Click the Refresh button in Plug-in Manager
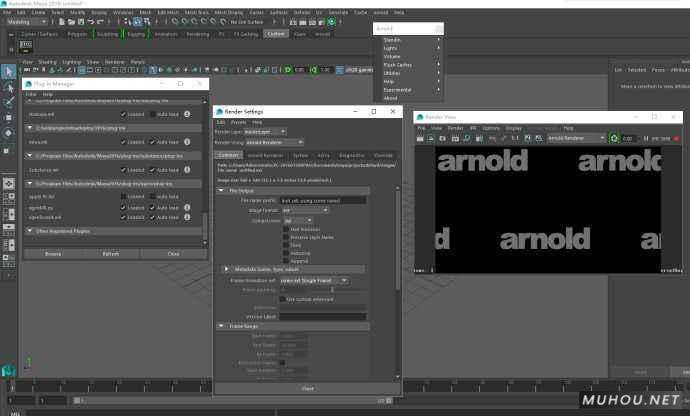The width and height of the screenshot is (690, 416). [111, 254]
